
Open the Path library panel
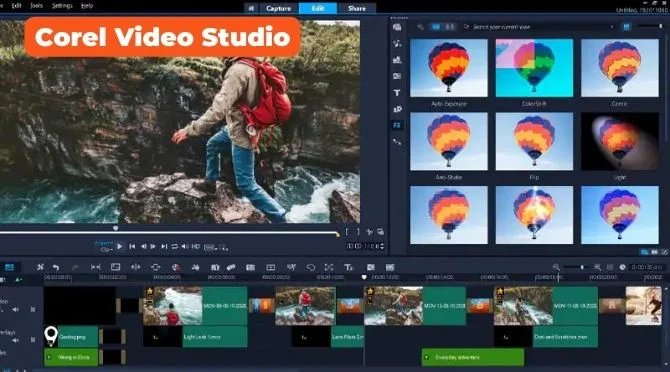click(x=397, y=142)
